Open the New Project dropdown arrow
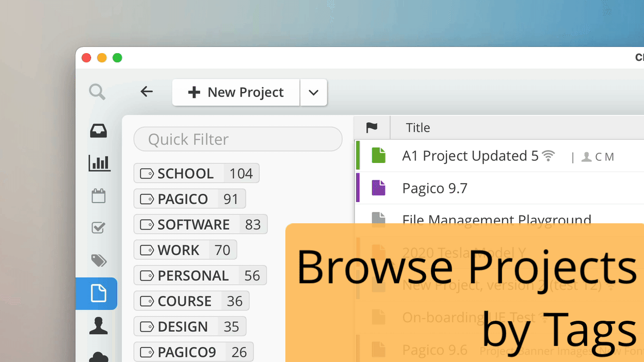The width and height of the screenshot is (644, 362). (x=314, y=92)
